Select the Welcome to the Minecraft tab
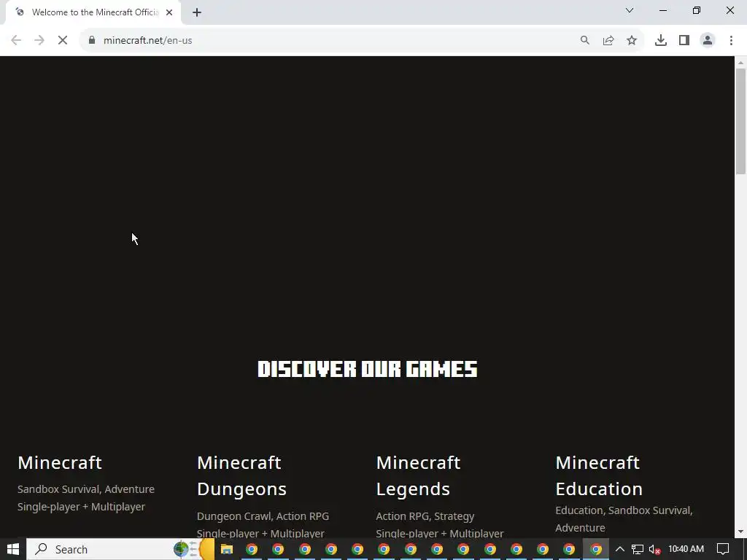This screenshot has width=747, height=560. coord(93,12)
